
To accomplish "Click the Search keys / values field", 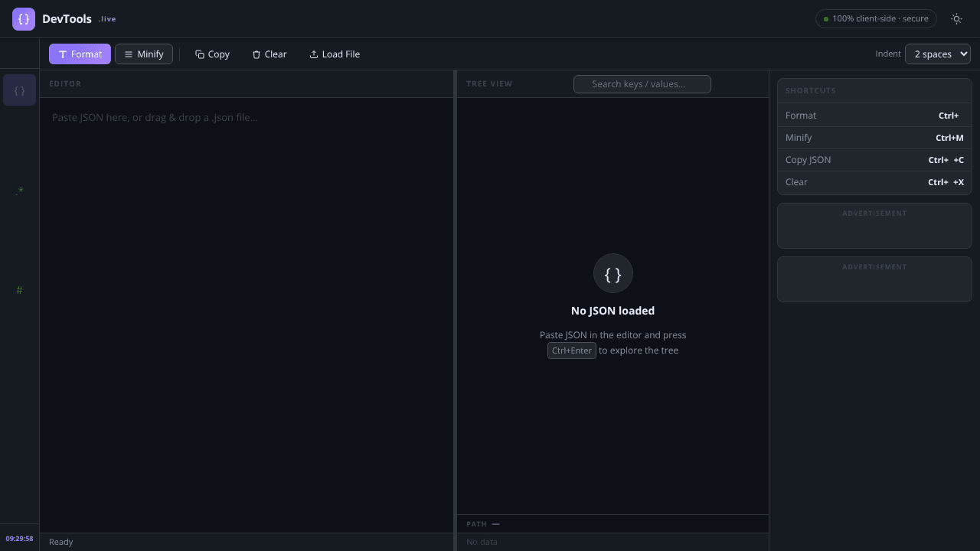I will coord(642,84).
